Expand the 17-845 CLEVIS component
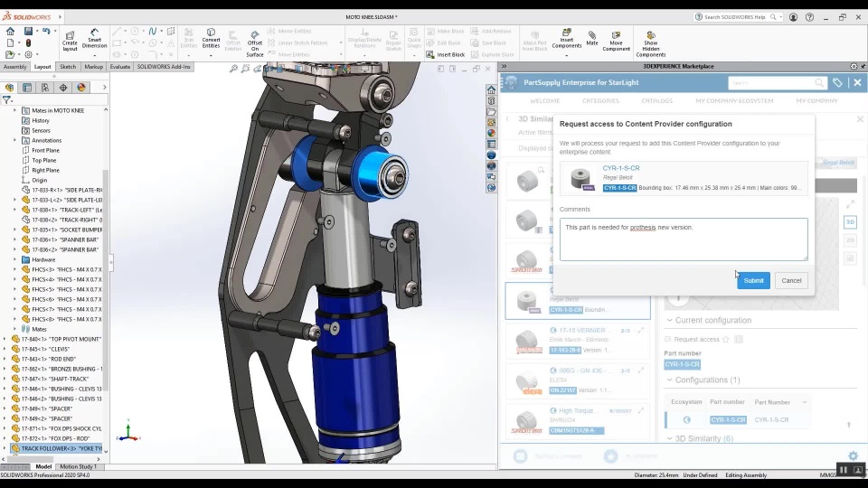868x488 pixels. pos(5,349)
